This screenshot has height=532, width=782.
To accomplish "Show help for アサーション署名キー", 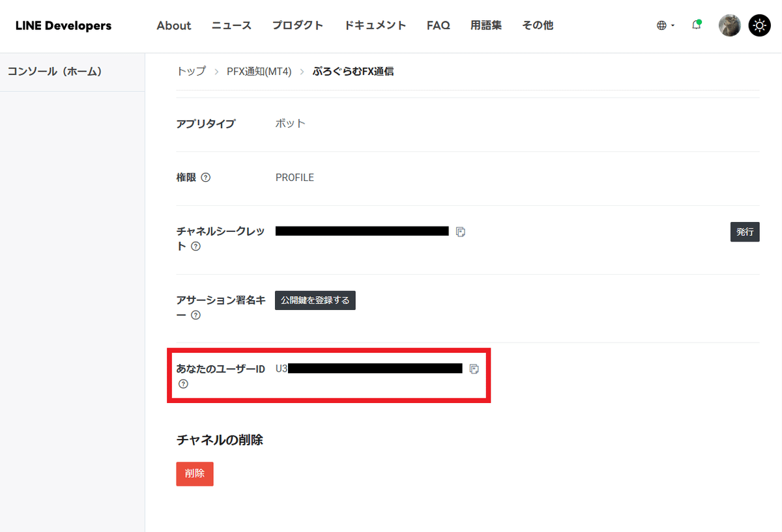I will click(x=195, y=315).
